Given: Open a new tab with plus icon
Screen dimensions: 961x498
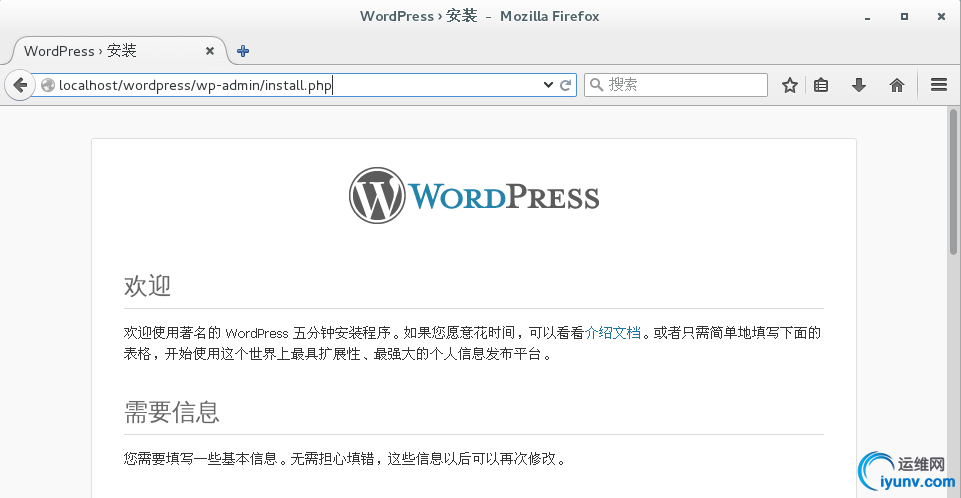Looking at the screenshot, I should coord(243,51).
